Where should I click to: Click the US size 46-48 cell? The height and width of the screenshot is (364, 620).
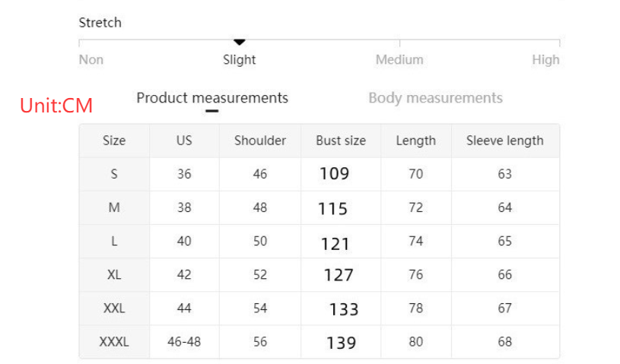184,342
